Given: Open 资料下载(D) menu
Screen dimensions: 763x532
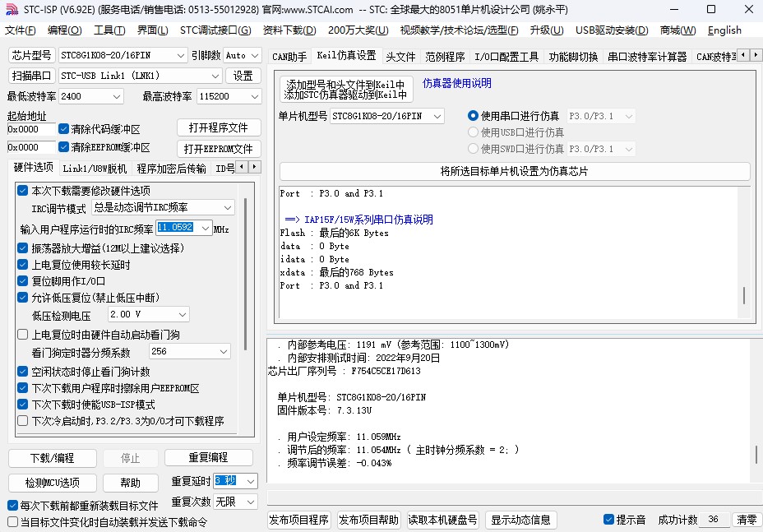Looking at the screenshot, I should coord(289,30).
